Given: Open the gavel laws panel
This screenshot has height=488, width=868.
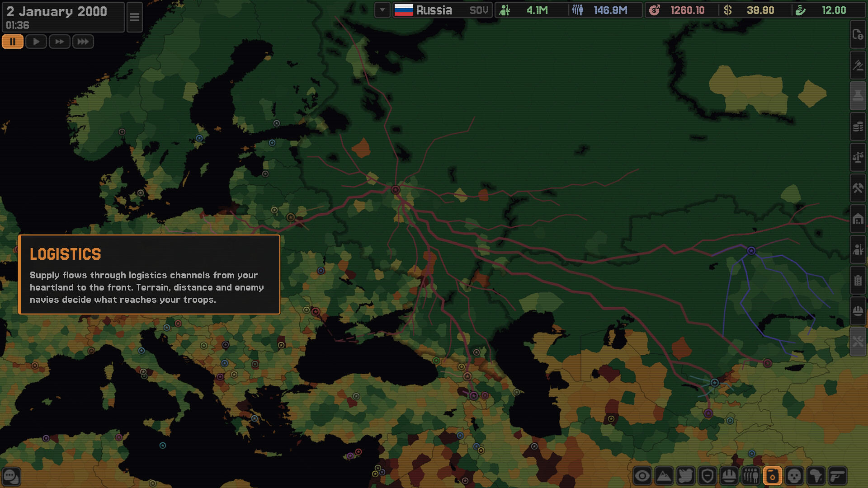Looking at the screenshot, I should tap(858, 65).
